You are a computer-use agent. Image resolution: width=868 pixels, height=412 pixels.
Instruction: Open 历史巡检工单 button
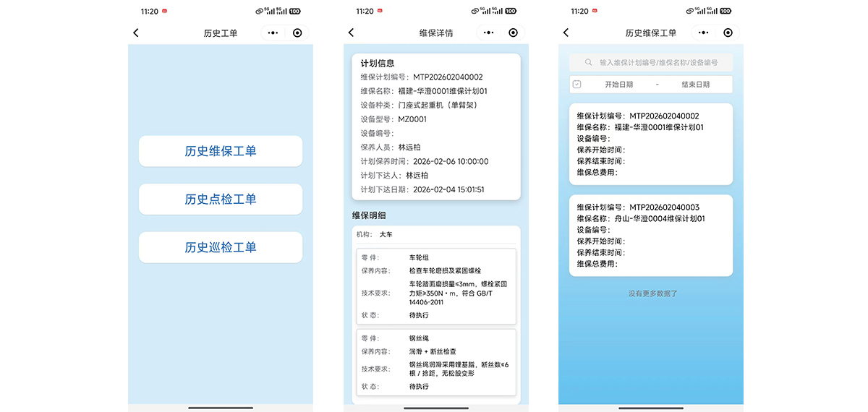[221, 247]
